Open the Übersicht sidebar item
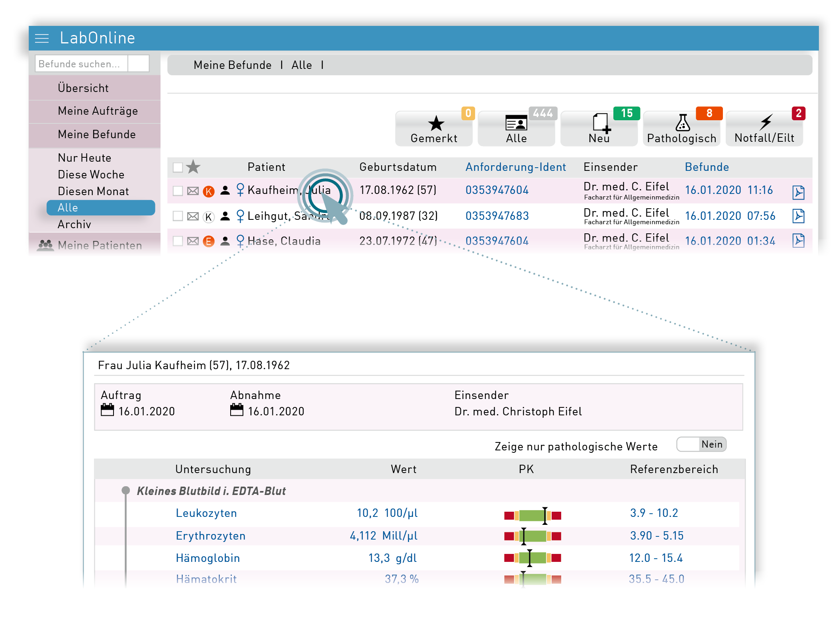The height and width of the screenshot is (624, 840). pyautogui.click(x=95, y=88)
